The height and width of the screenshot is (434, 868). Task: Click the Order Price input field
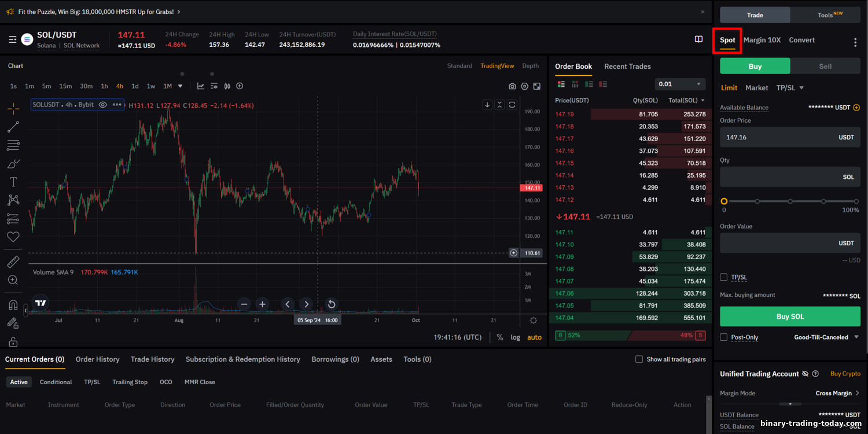coord(790,137)
